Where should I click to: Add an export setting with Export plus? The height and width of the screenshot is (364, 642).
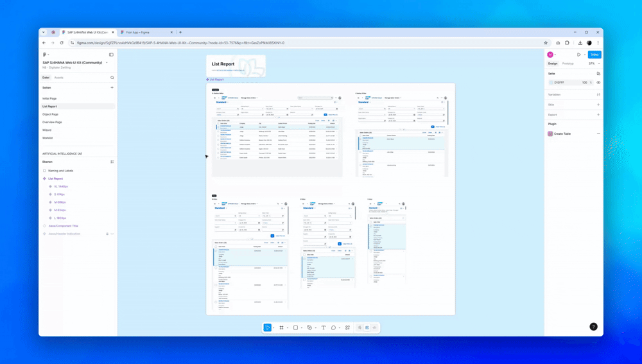[598, 115]
